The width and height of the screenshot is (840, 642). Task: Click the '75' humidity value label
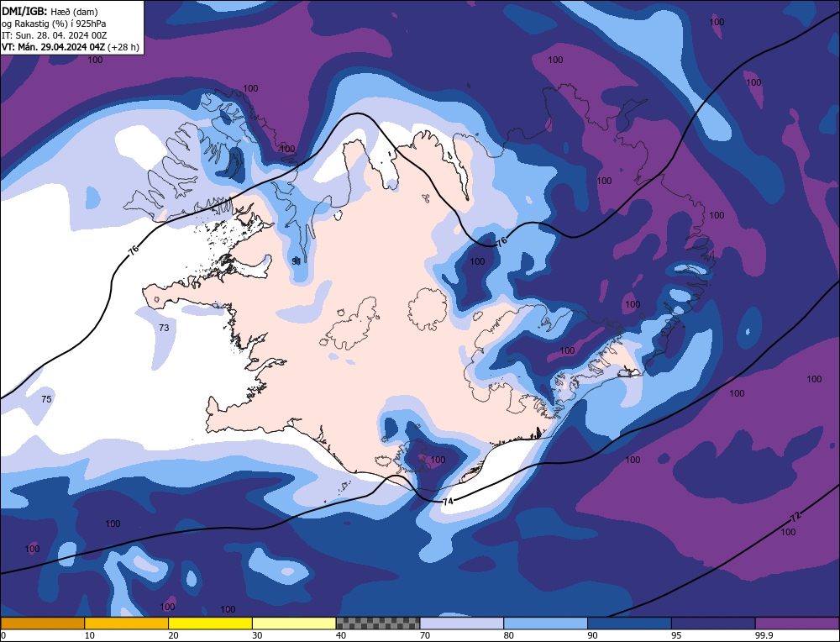[46, 399]
